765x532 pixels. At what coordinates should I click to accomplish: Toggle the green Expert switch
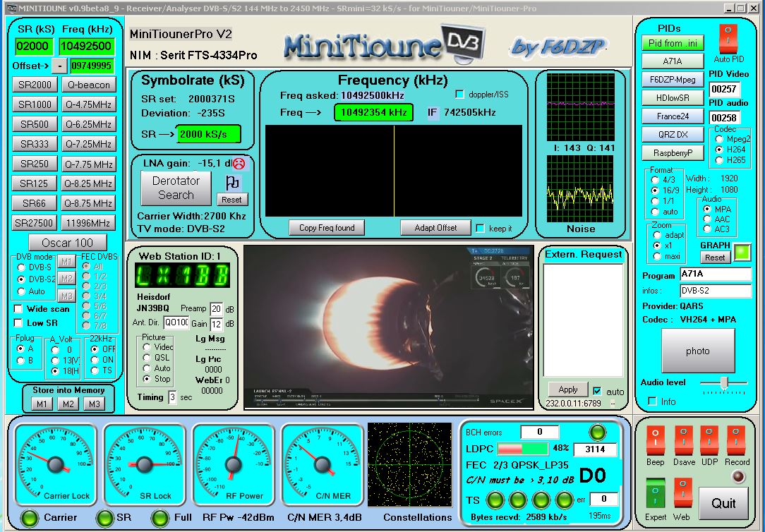pyautogui.click(x=655, y=494)
